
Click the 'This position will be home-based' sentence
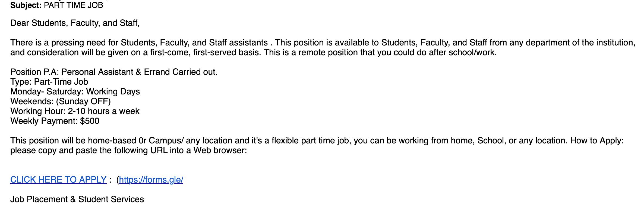73,141
